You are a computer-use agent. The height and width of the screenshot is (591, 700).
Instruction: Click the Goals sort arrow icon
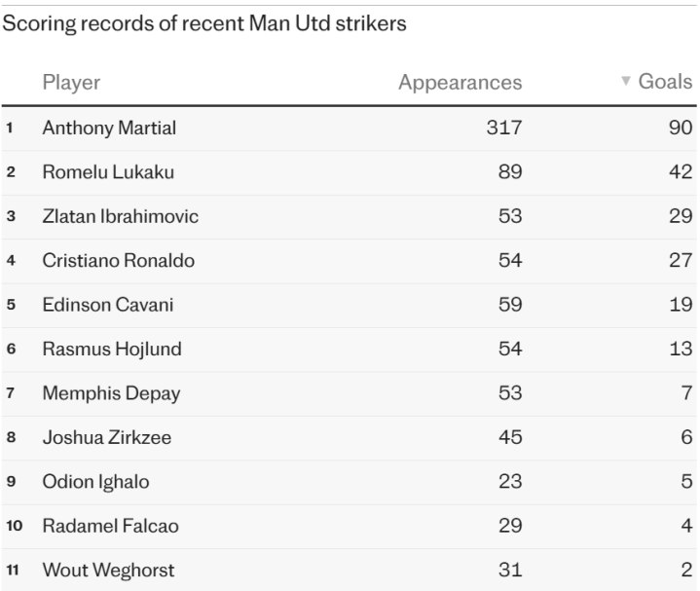pos(626,82)
